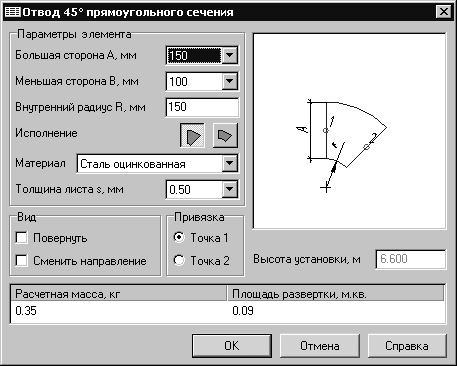
Task: Select the first execution shape icon
Action: coord(192,135)
